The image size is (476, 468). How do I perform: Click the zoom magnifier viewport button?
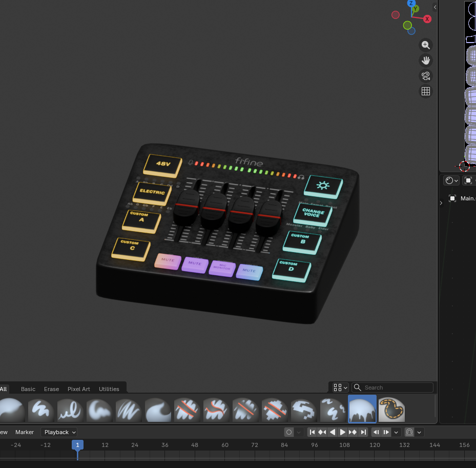click(426, 45)
